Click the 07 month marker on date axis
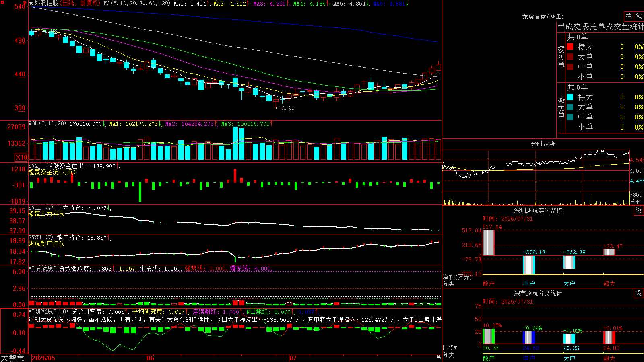The width and height of the screenshot is (644, 362). [x=293, y=358]
